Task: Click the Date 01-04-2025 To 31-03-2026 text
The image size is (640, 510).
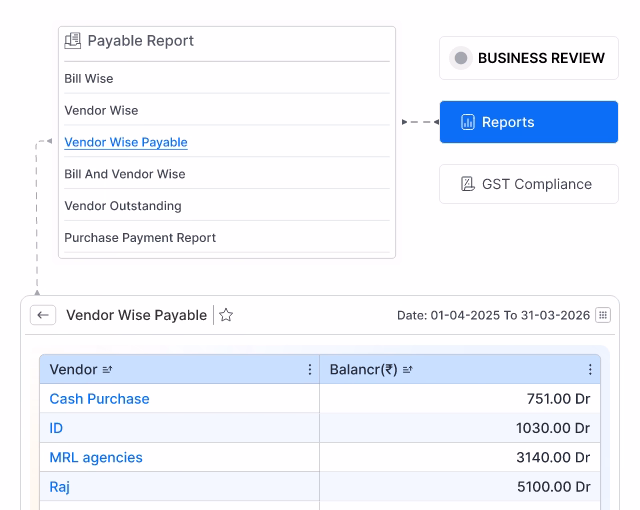Action: pyautogui.click(x=493, y=315)
